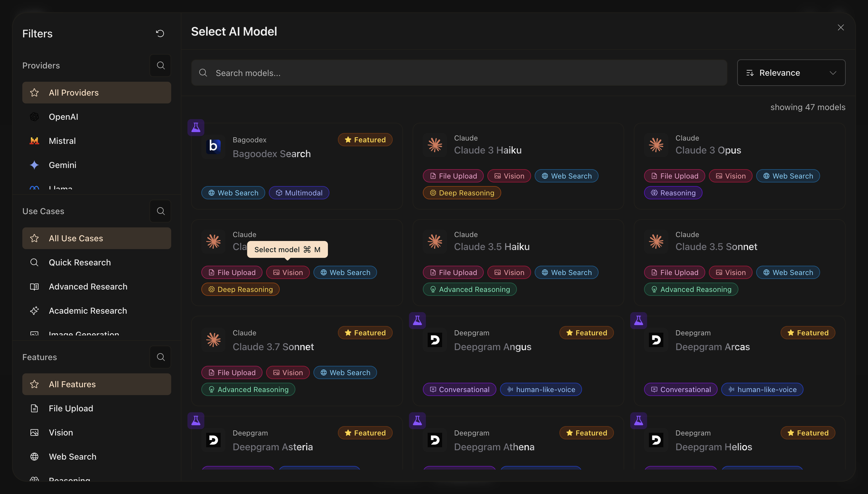Open the Providers search icon
868x494 pixels.
(x=160, y=65)
